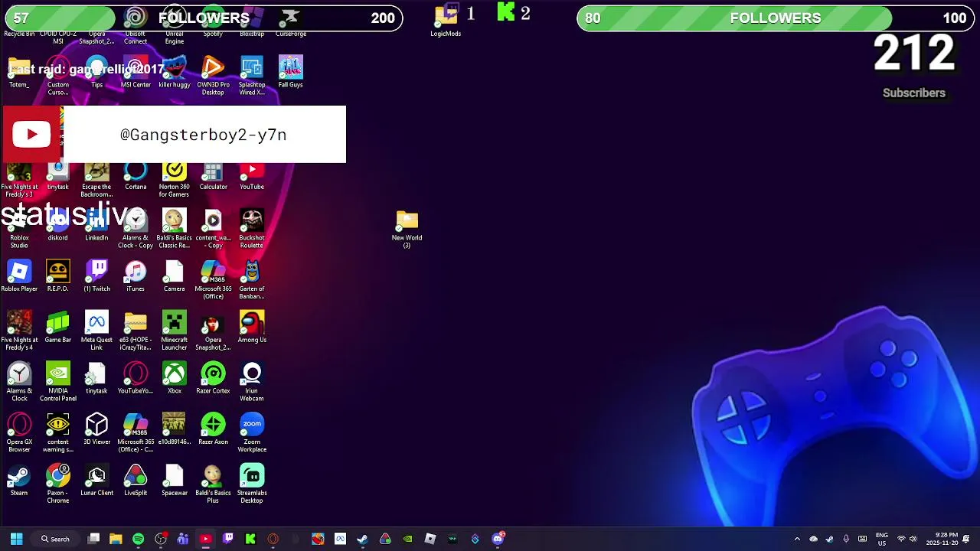Open the LinkedIn desktop shortcut
980x551 pixels.
pyautogui.click(x=96, y=226)
